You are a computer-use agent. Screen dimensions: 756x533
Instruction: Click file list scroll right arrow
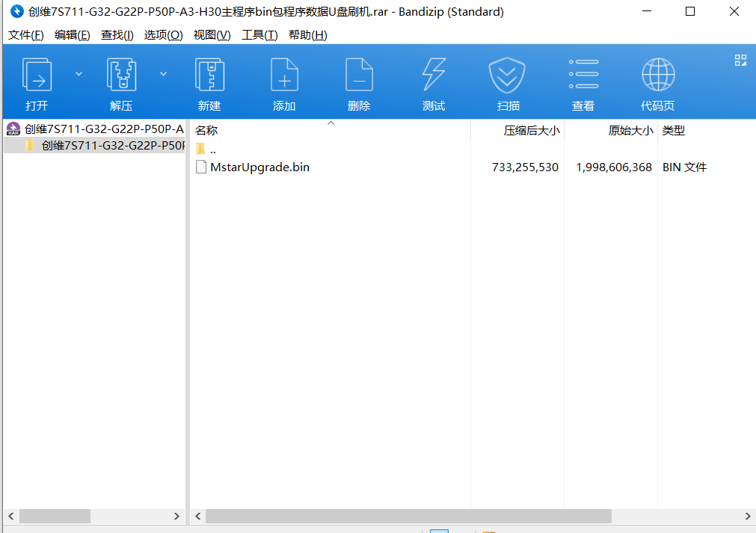748,516
